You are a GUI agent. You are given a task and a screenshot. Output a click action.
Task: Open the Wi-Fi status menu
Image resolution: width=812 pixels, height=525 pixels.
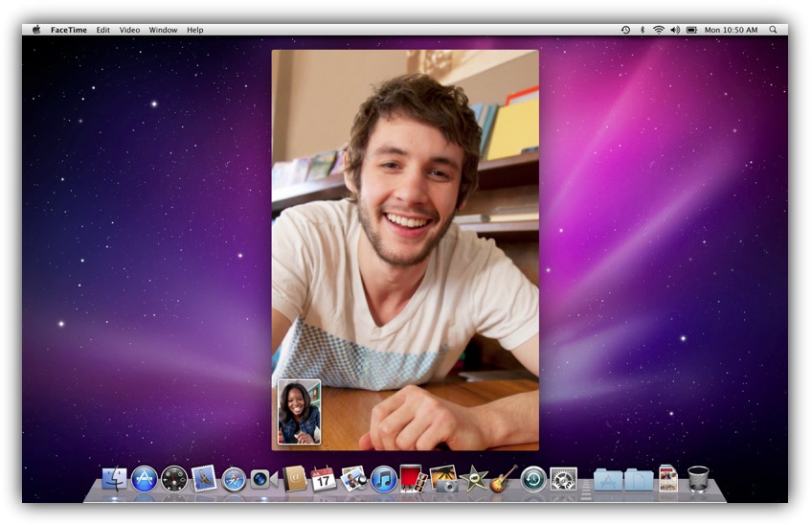[658, 30]
